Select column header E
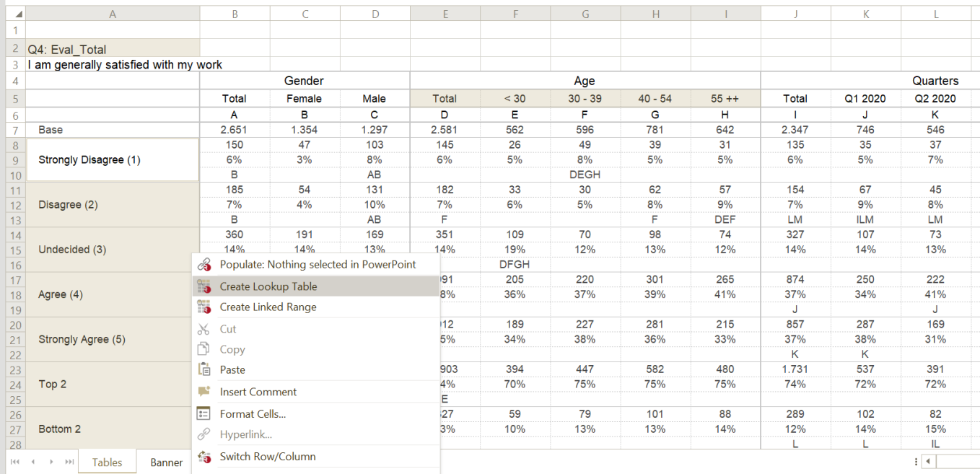980x474 pixels. (445, 13)
